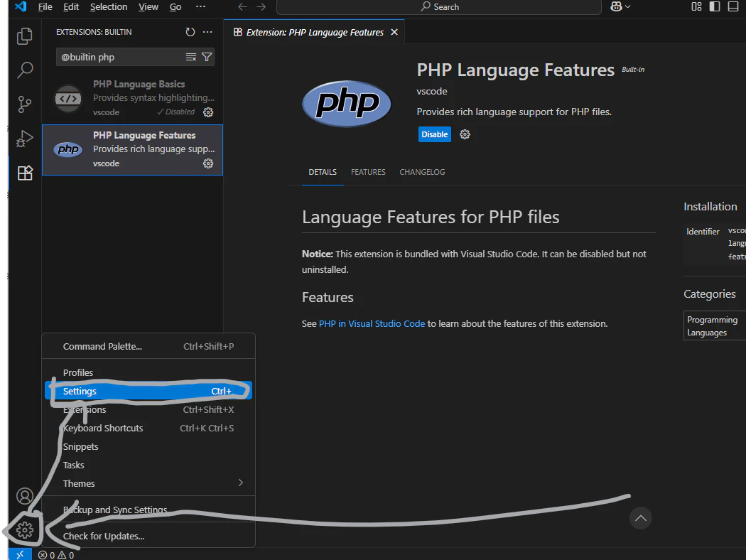Open the Search view in activity bar

(24, 70)
